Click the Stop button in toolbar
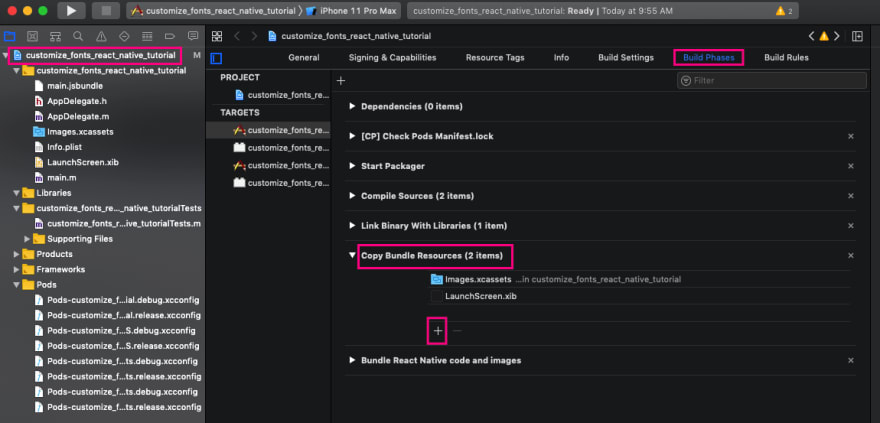This screenshot has width=880, height=423. (106, 11)
